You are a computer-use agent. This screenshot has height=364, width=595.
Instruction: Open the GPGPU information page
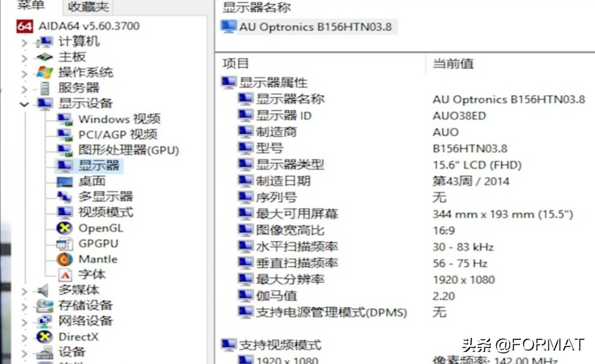click(x=99, y=244)
